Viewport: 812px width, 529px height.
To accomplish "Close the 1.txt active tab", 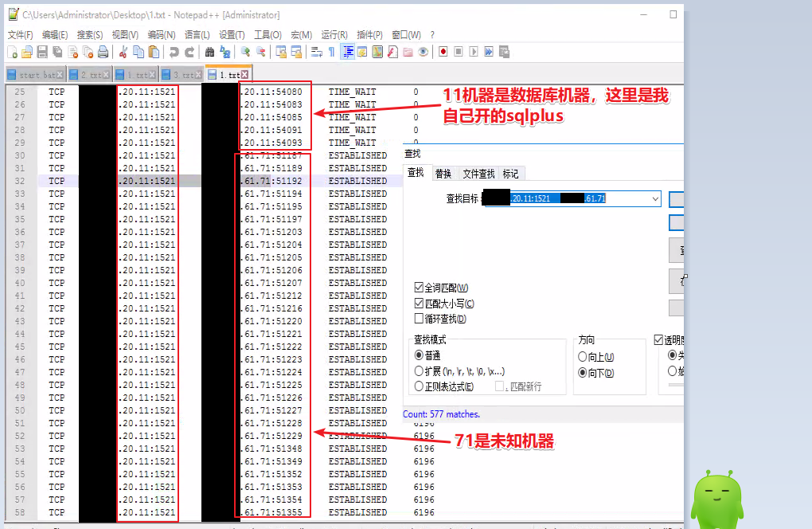I will click(244, 74).
